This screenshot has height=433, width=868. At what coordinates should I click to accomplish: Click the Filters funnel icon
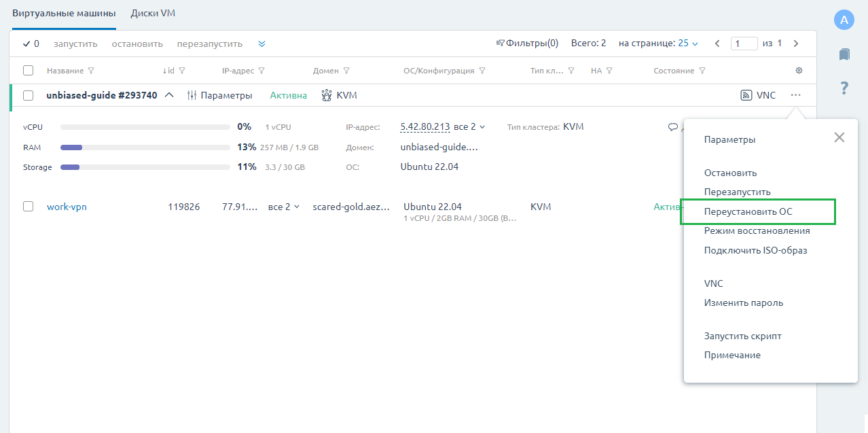pyautogui.click(x=501, y=44)
